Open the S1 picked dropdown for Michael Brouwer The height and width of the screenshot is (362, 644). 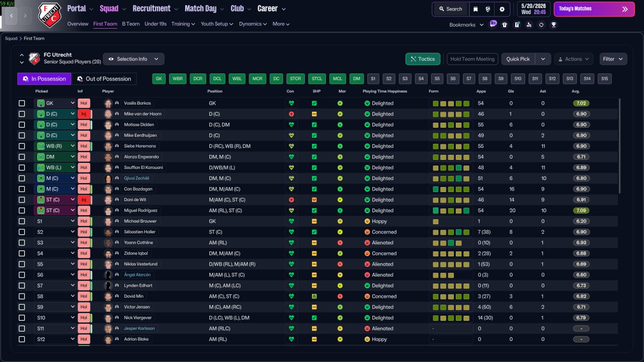point(55,221)
